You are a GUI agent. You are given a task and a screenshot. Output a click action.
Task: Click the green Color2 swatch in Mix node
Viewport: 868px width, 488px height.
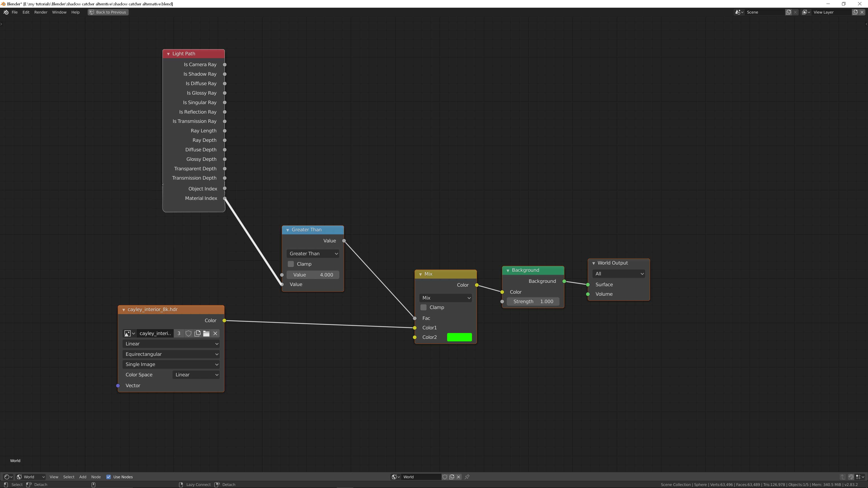pyautogui.click(x=459, y=338)
